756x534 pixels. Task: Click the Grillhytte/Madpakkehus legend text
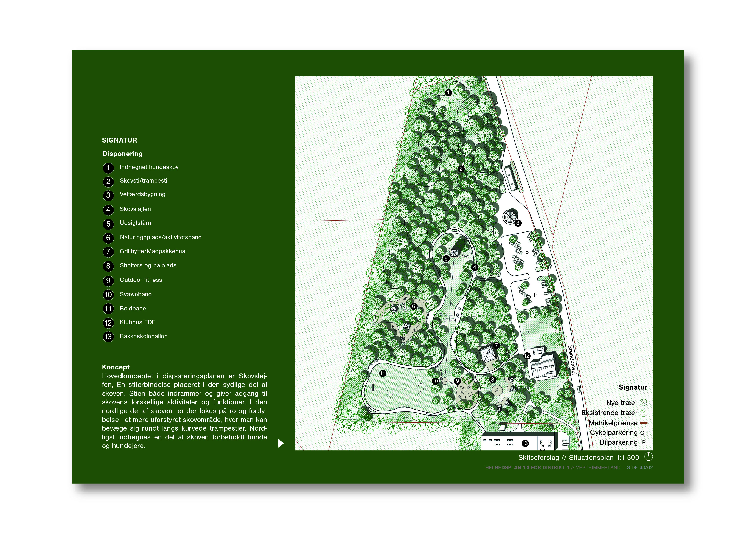point(152,251)
